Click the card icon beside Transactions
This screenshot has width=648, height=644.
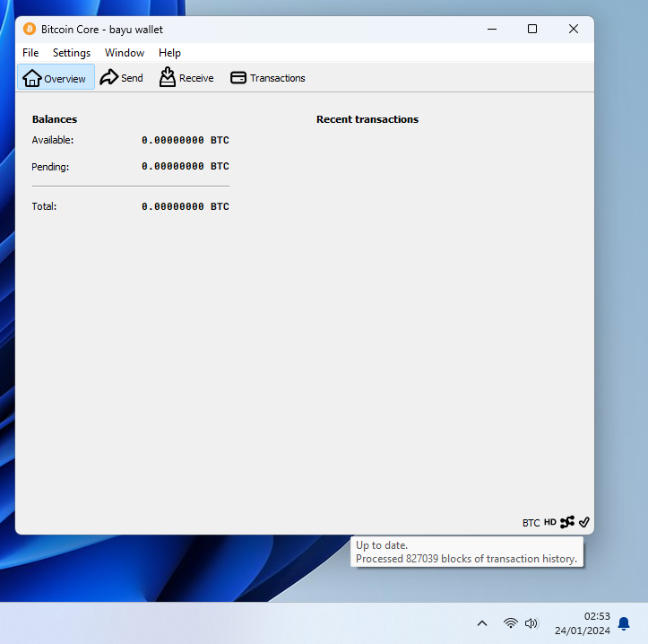pos(238,77)
